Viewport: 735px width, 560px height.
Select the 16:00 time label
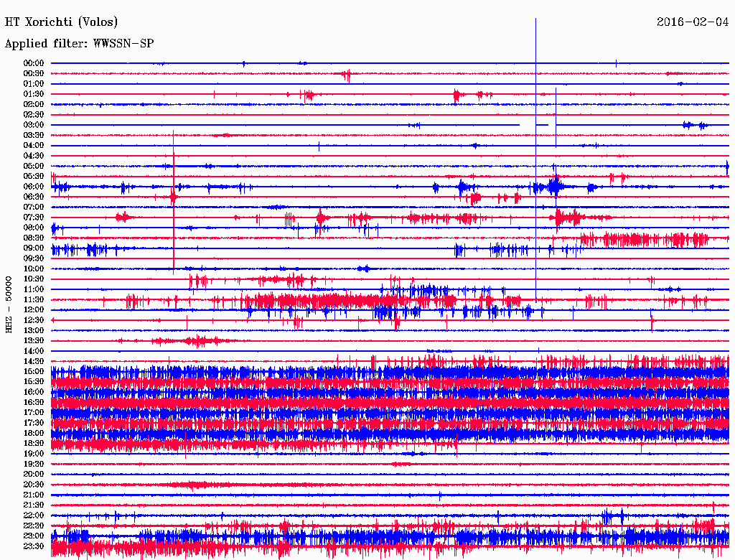(34, 391)
